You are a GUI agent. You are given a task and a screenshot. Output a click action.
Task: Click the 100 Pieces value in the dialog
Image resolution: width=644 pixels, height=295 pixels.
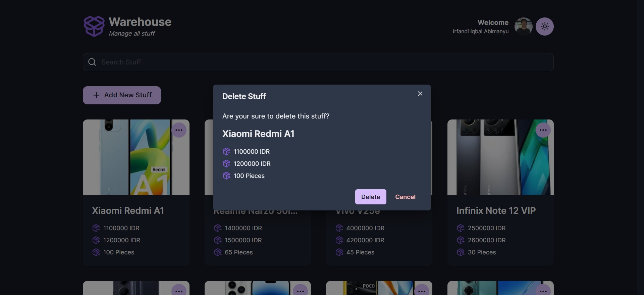(249, 176)
